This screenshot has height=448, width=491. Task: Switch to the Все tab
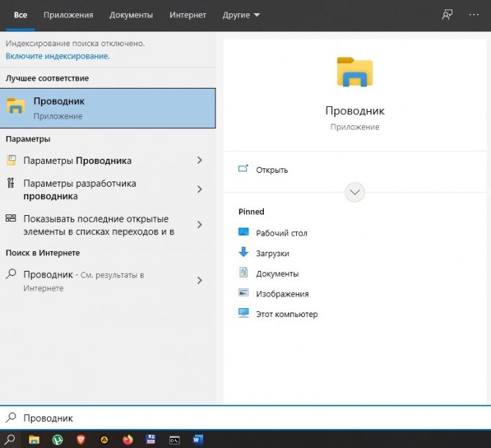tap(21, 15)
